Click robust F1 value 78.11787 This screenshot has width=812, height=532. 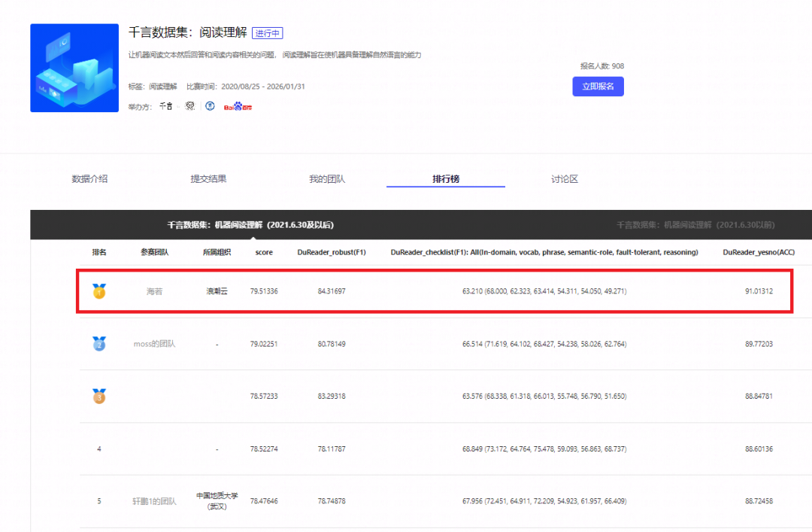332,449
